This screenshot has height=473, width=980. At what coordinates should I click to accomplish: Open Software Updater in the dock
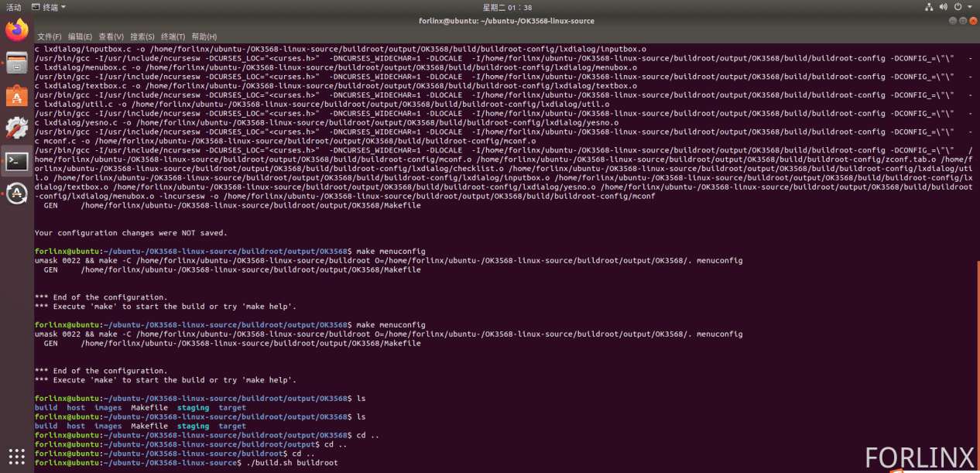tap(16, 194)
